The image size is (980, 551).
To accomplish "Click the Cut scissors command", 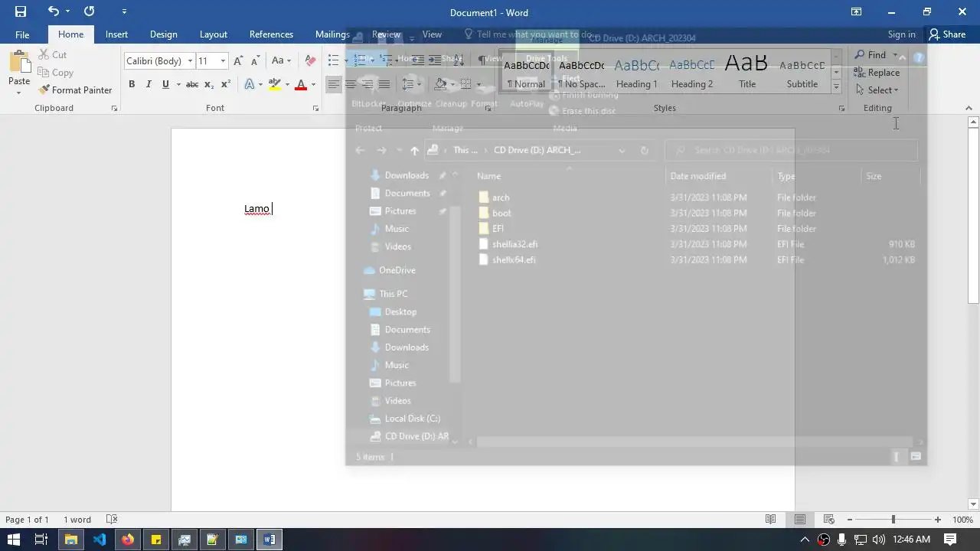I will click(52, 55).
